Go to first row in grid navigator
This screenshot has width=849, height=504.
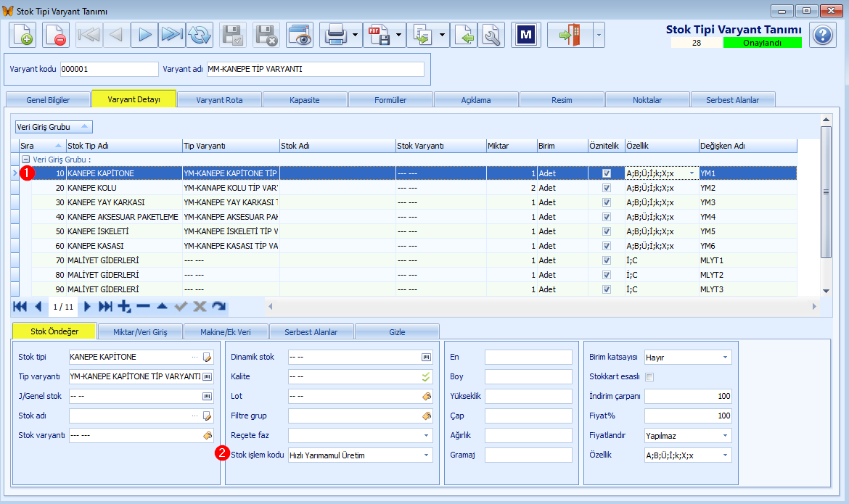20,307
